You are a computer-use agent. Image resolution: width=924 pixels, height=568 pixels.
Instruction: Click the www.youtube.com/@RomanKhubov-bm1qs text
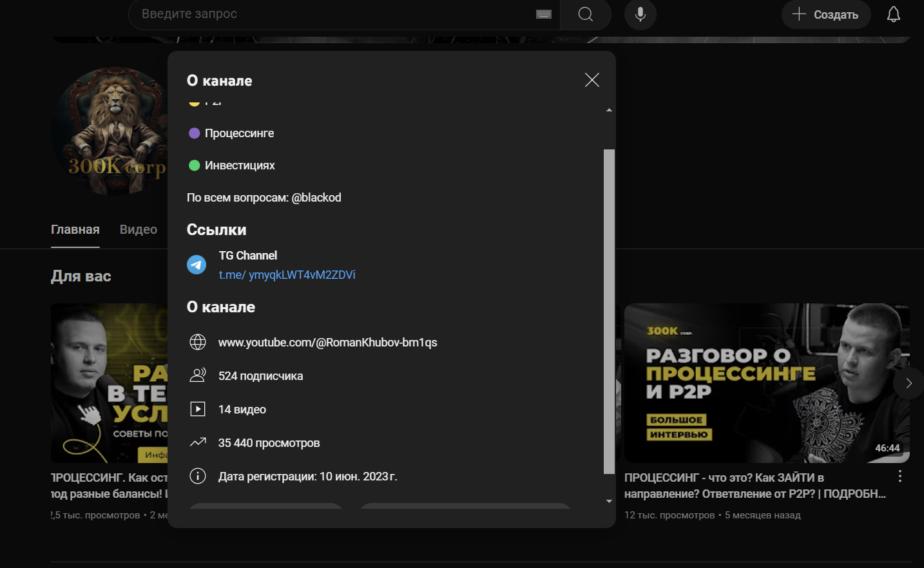coord(327,343)
